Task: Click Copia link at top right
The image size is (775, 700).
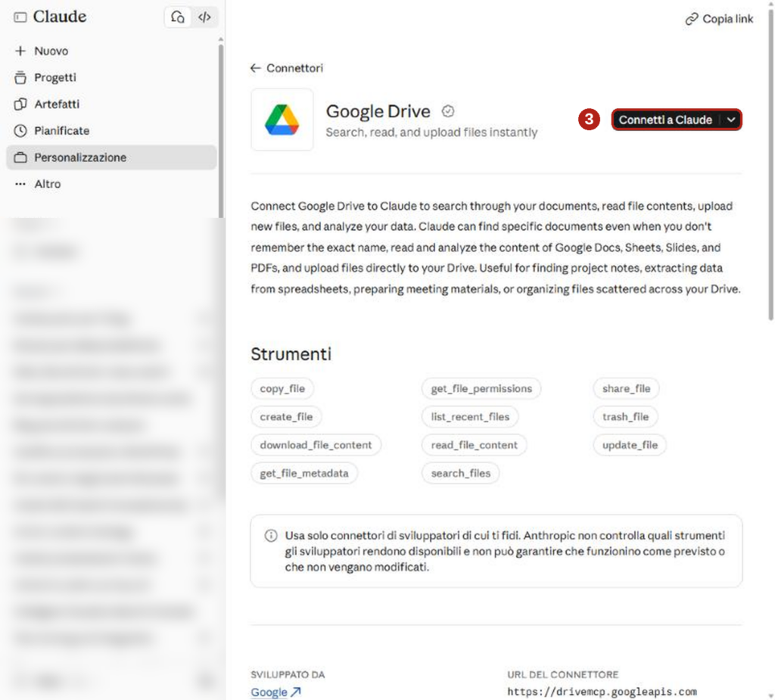Action: 719,19
